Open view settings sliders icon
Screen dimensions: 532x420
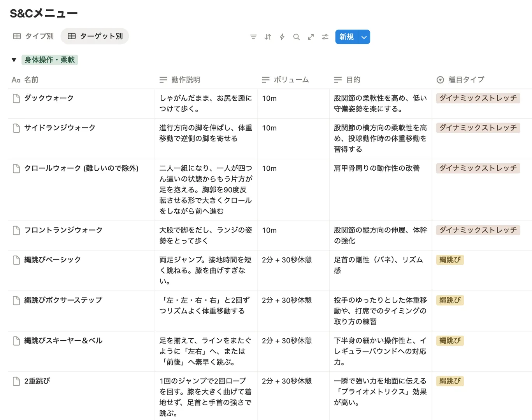pyautogui.click(x=325, y=37)
